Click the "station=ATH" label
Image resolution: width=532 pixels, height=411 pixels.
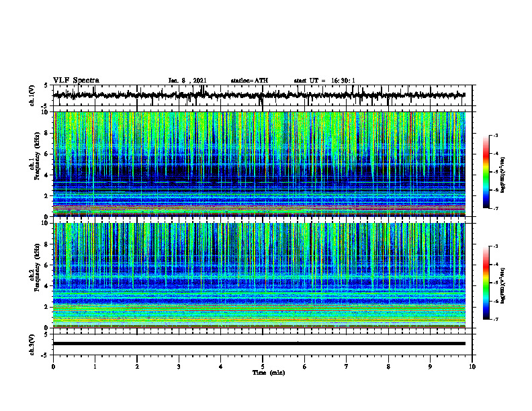249,81
